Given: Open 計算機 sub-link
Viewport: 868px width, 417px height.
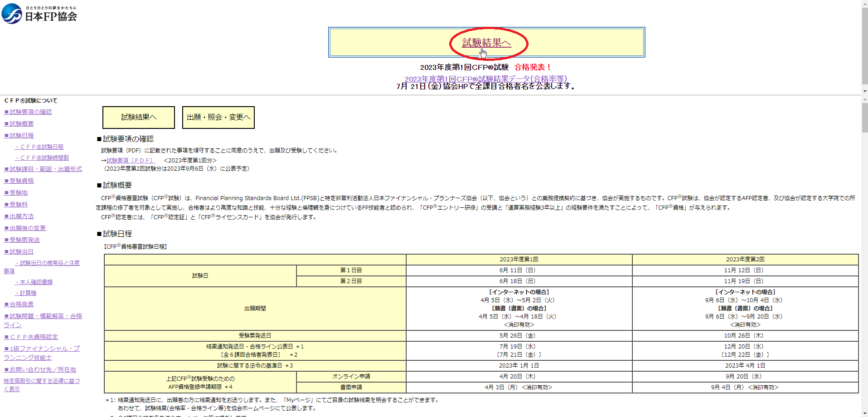Looking at the screenshot, I should pos(26,293).
